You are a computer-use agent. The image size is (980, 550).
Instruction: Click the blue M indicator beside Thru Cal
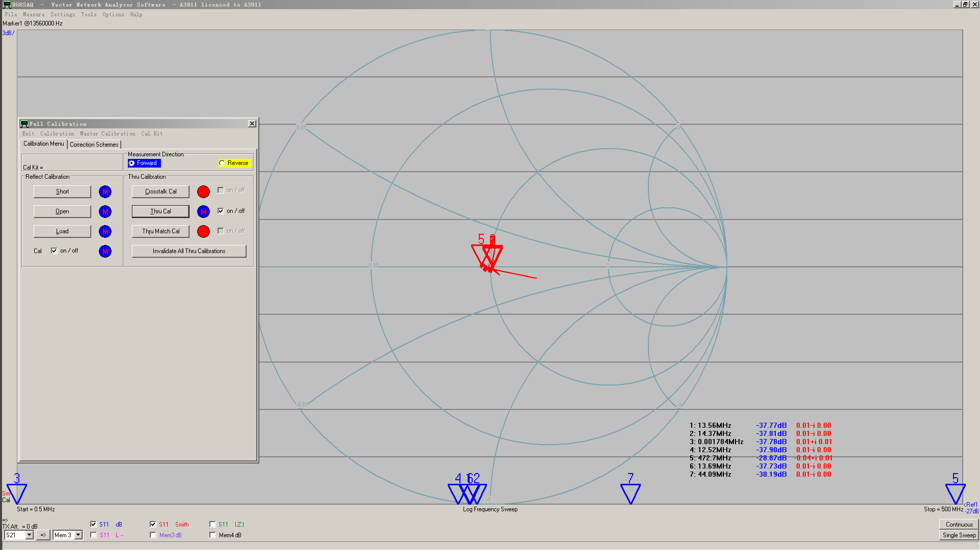coord(203,211)
